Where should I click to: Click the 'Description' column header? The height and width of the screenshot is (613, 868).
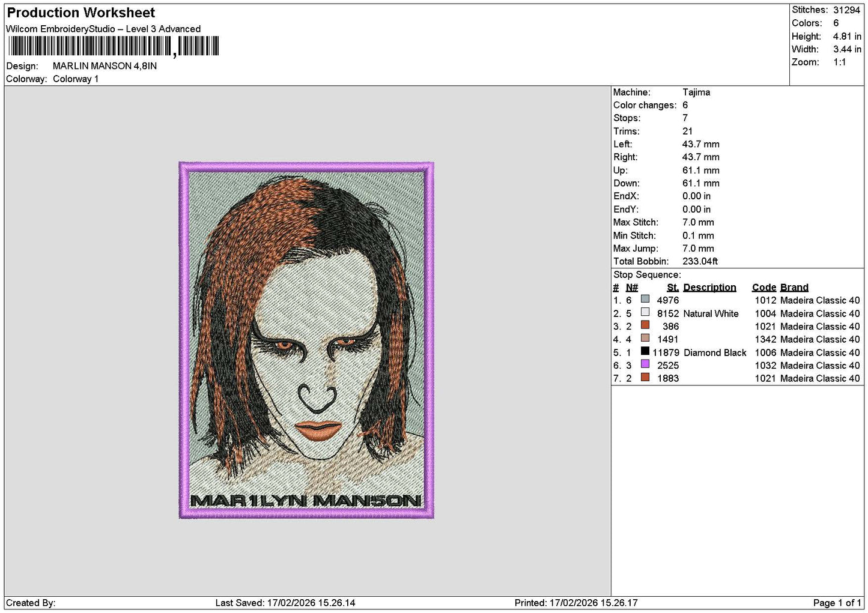(x=709, y=288)
